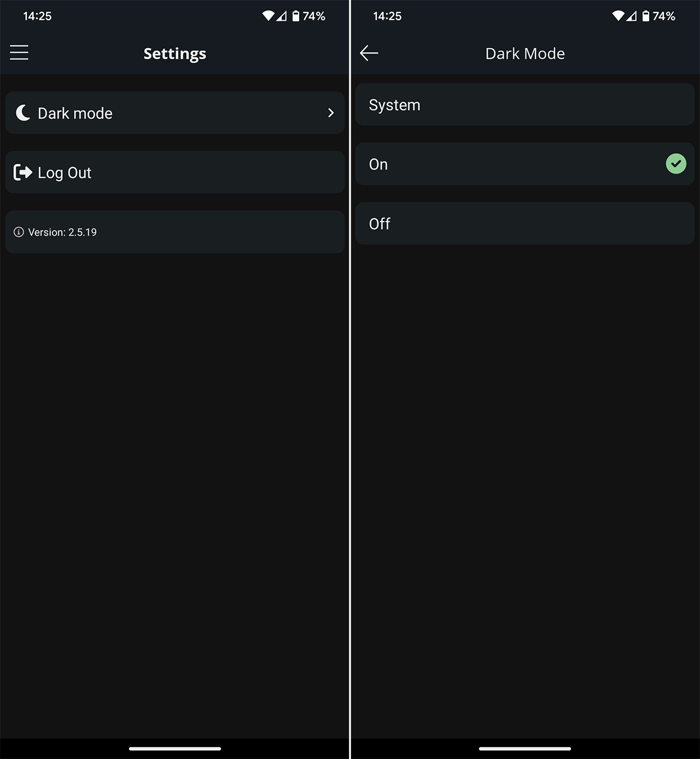Tap the Wi-Fi icon above the Settings title
This screenshot has width=700, height=759.
pyautogui.click(x=268, y=16)
